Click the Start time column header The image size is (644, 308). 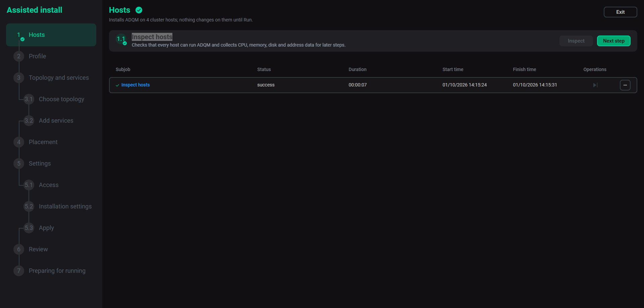coord(453,69)
